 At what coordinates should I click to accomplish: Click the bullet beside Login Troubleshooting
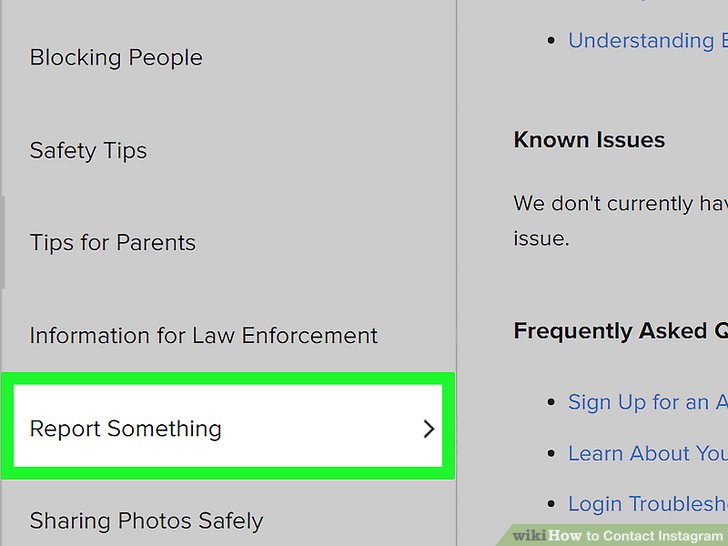(550, 505)
